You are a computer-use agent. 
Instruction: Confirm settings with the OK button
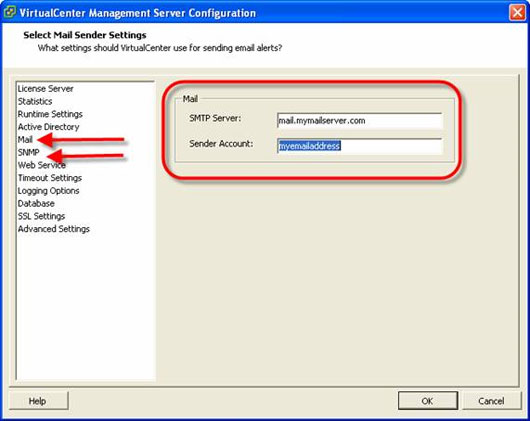(428, 401)
